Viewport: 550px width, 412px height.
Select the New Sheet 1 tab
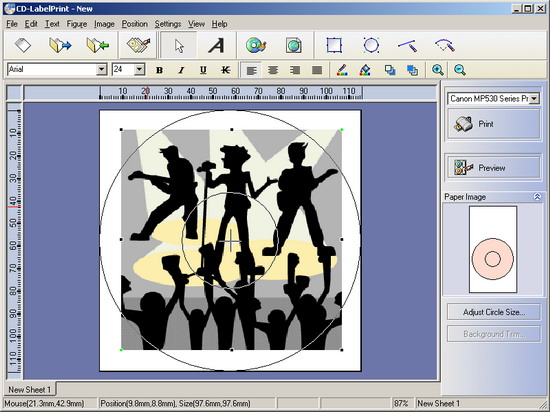tap(30, 390)
